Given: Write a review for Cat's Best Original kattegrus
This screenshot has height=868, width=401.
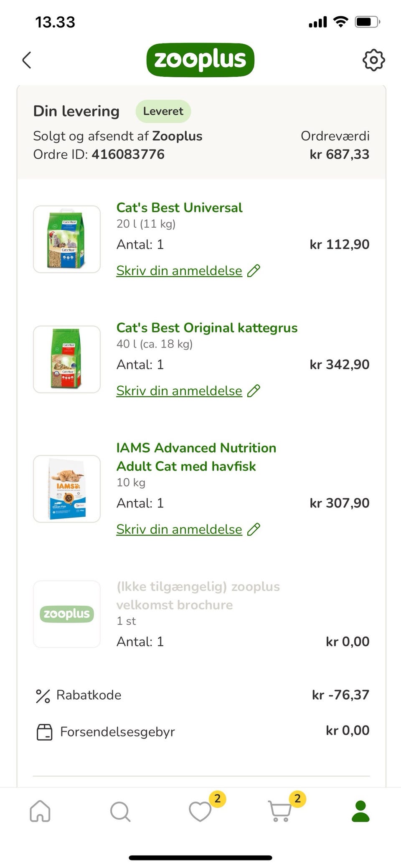Looking at the screenshot, I should pos(179,391).
